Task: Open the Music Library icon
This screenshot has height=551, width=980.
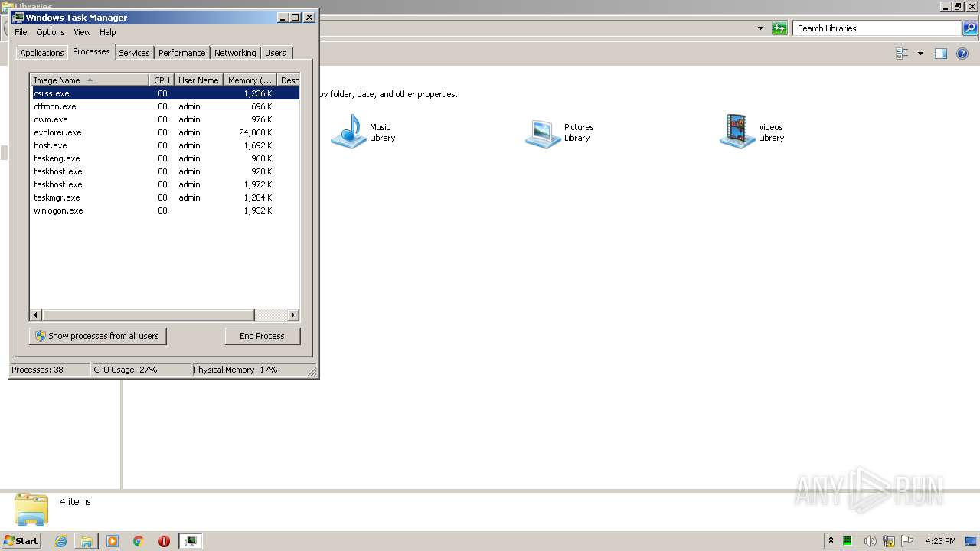Action: point(348,132)
